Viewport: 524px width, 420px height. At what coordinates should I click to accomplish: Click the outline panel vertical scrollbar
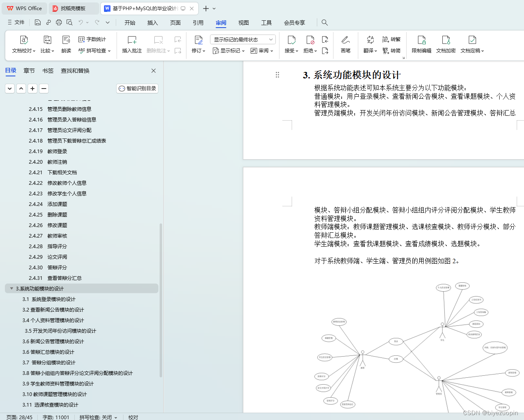[x=161, y=301]
